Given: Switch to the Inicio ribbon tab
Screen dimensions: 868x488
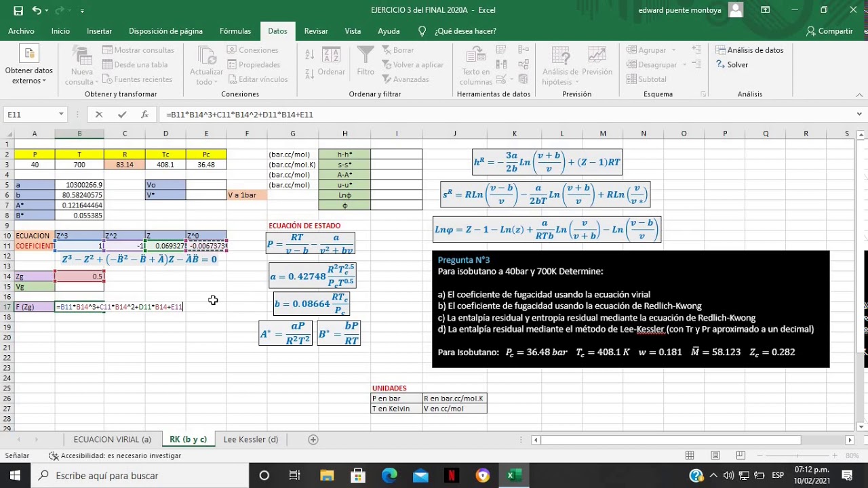Looking at the screenshot, I should (60, 31).
